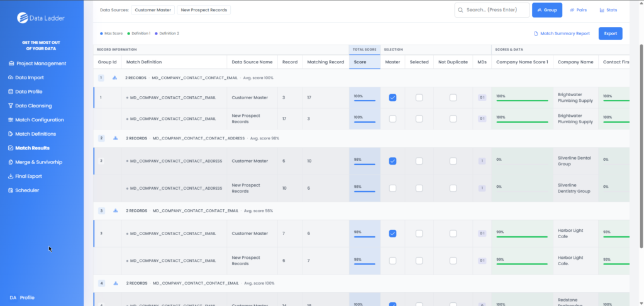This screenshot has height=306, width=644.
Task: Go to Data Import page
Action: point(26,77)
